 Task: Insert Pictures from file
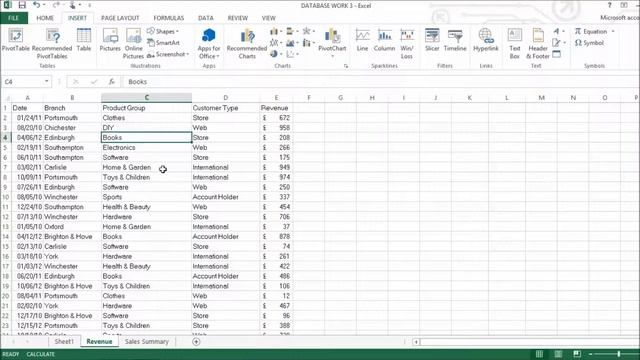110,40
